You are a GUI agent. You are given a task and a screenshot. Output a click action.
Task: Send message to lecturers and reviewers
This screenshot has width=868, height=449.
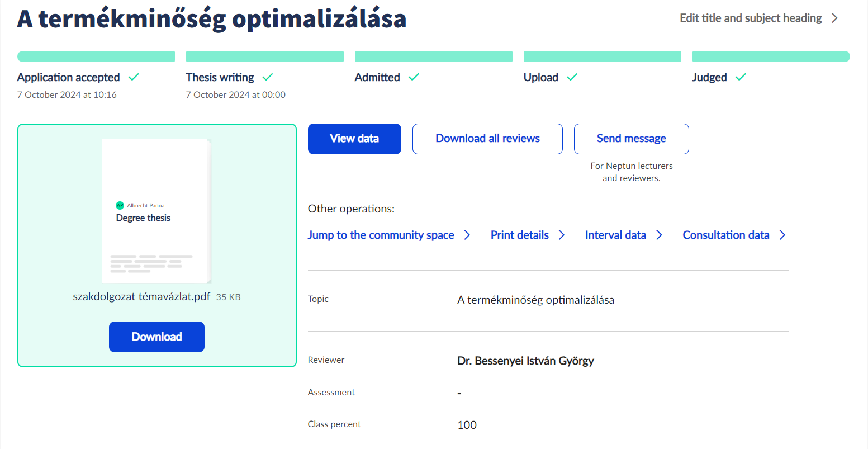(631, 139)
